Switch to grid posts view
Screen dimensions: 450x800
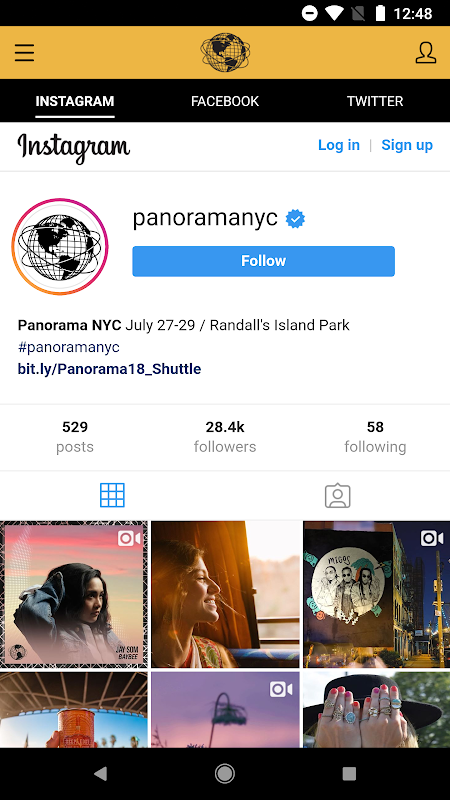[112, 495]
